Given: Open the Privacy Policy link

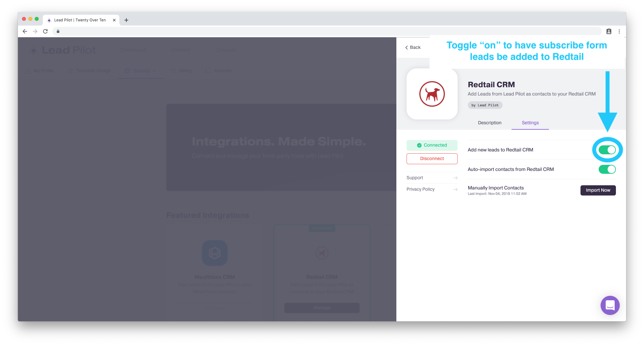Looking at the screenshot, I should 421,189.
